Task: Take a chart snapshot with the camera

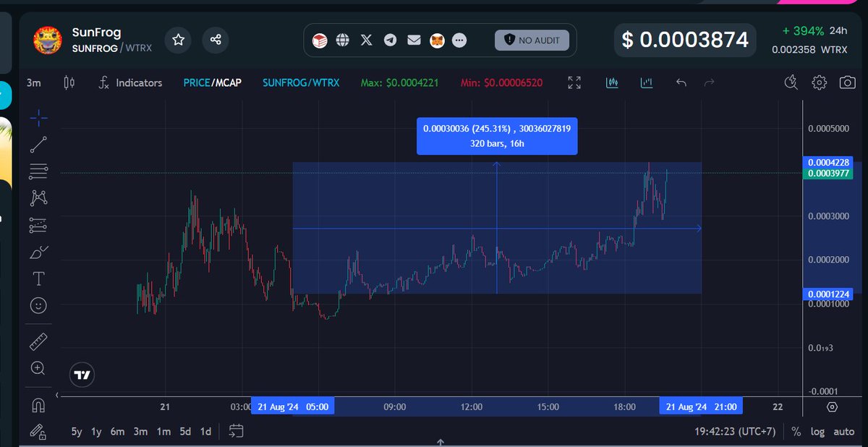Action: point(847,82)
